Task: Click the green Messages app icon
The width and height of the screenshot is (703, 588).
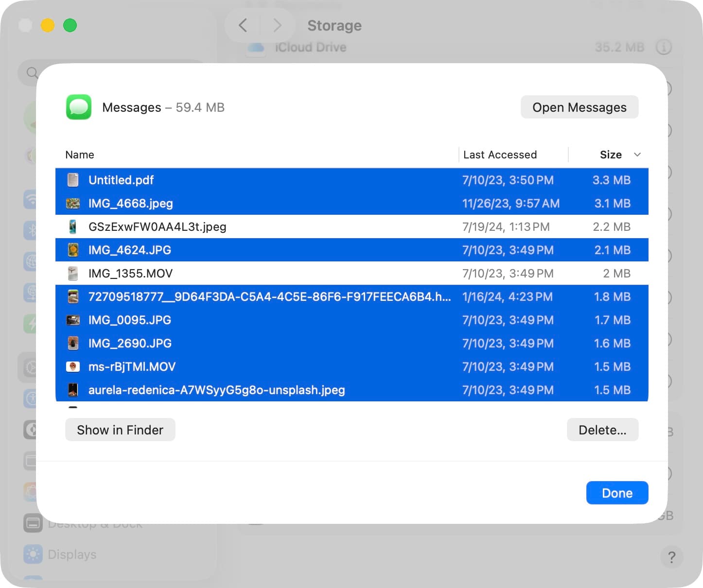Action: pos(79,107)
